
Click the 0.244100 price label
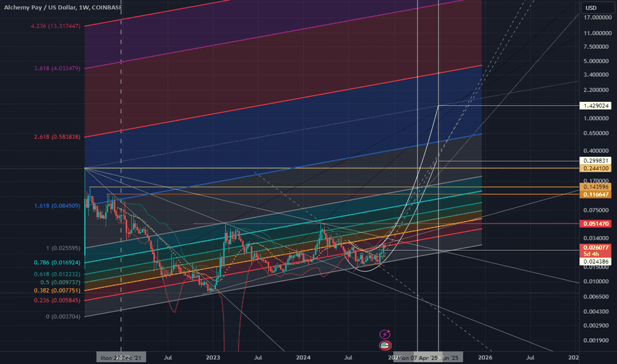[595, 168]
